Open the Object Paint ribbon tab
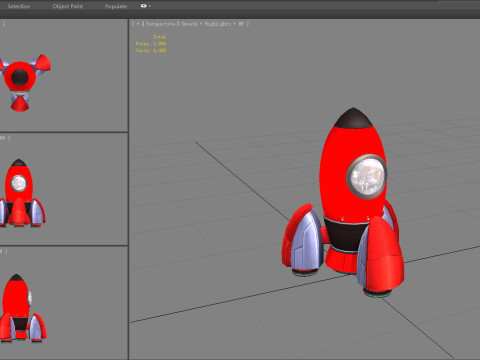480x360 pixels. [68, 6]
